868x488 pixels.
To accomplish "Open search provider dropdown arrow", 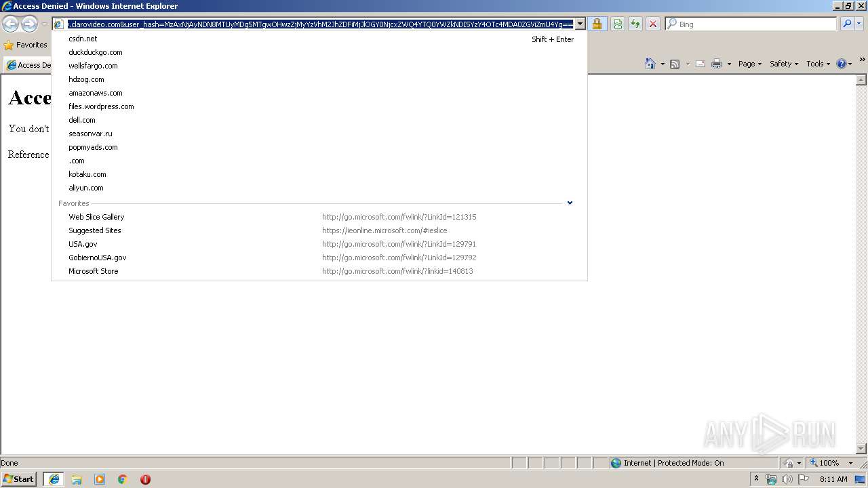I will [859, 24].
